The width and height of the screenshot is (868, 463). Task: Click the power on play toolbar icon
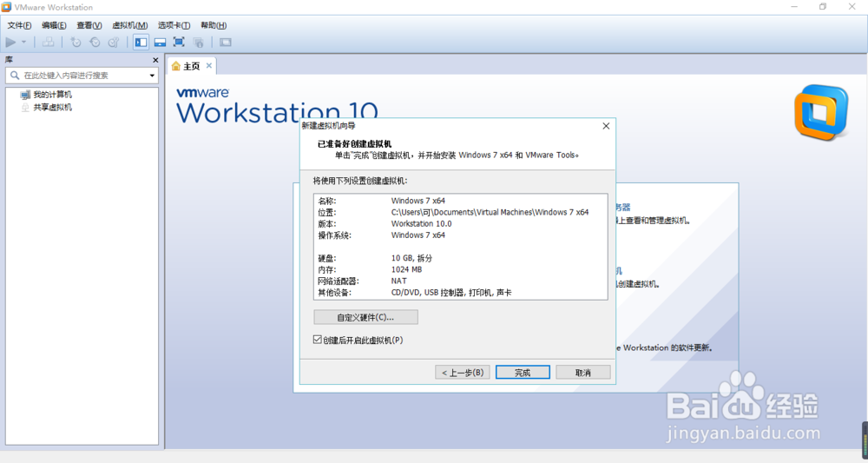click(x=10, y=42)
